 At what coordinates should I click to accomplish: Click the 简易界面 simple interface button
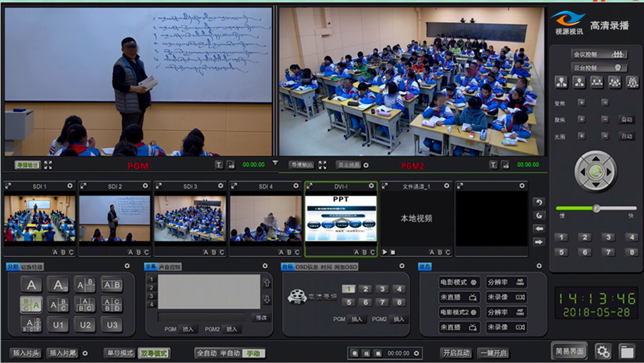click(569, 350)
